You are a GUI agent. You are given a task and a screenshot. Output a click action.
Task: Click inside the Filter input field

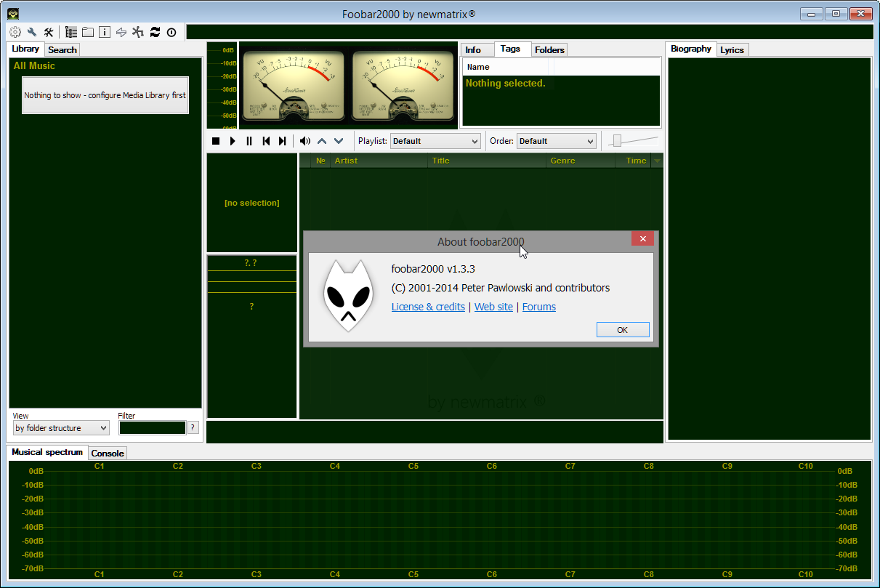[x=152, y=427]
